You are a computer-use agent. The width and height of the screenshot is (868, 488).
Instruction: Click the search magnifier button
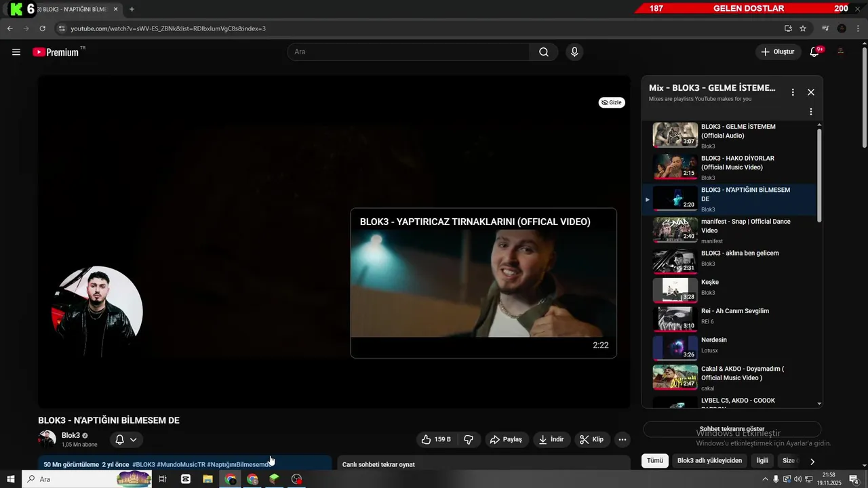[544, 52]
